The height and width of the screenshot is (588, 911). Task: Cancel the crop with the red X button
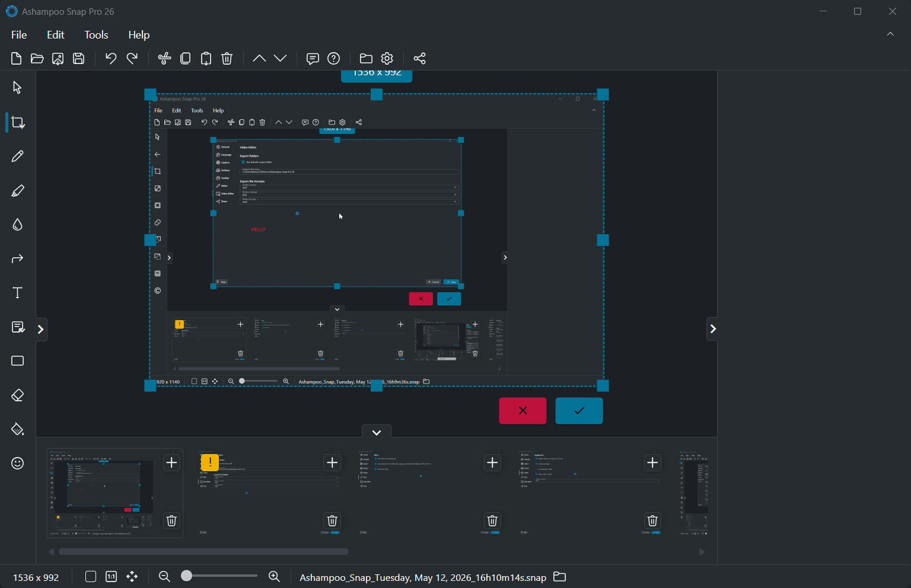pos(523,411)
